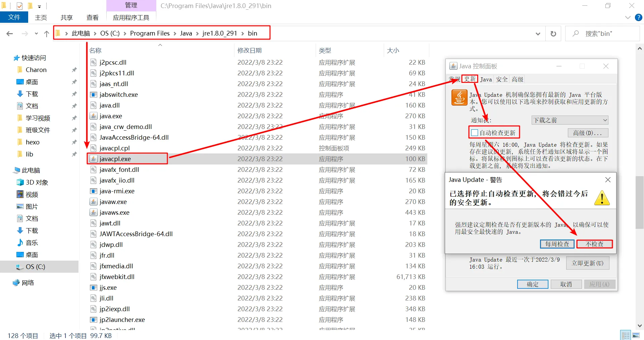Screen dimensions: 644x340
Task: Select the javacpl.exe file name
Action: point(115,159)
